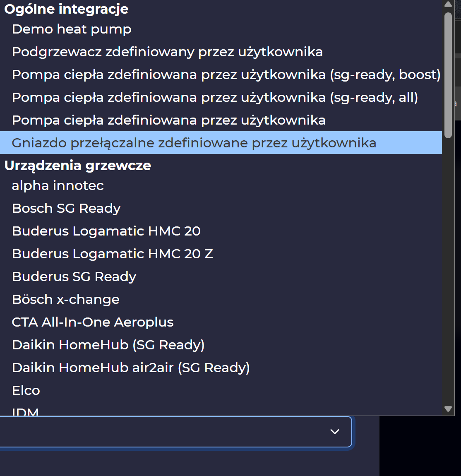The image size is (461, 476).
Task: Choose Bösch x-change
Action: 66,300
